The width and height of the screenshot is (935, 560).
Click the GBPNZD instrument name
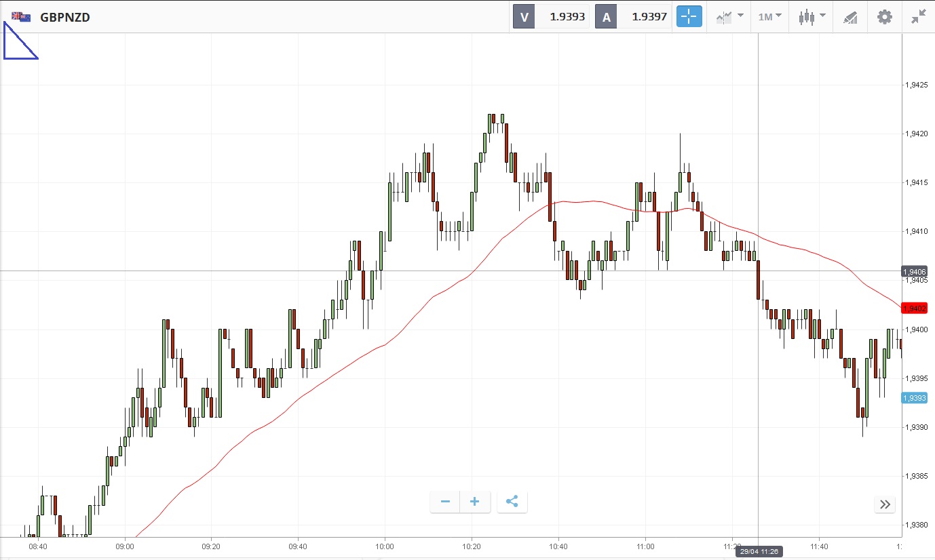pyautogui.click(x=65, y=17)
